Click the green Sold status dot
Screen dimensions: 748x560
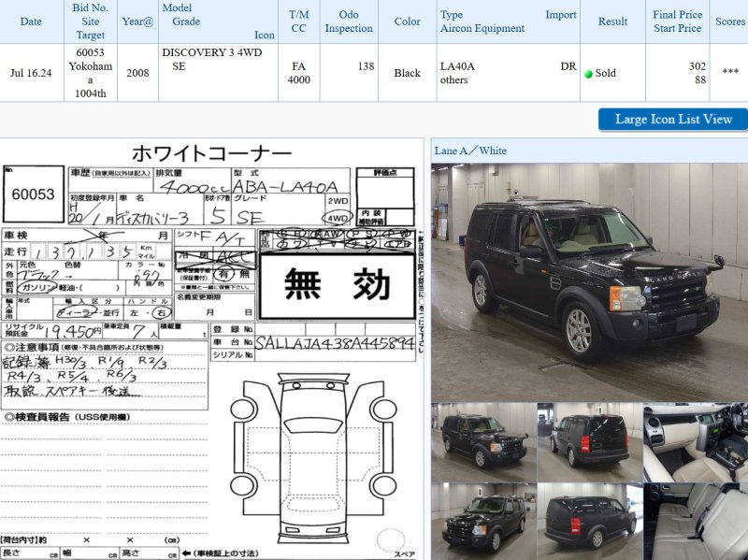(x=588, y=74)
